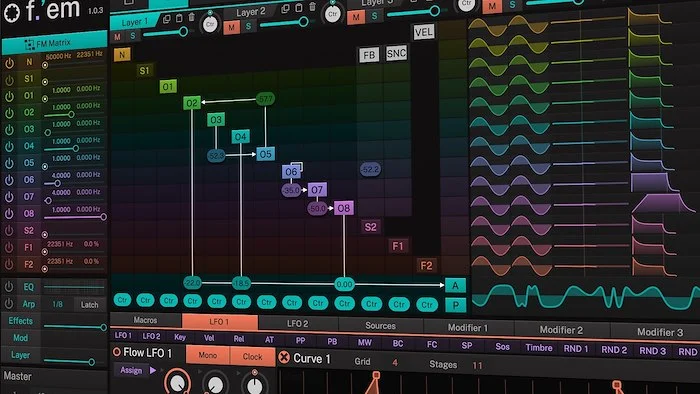Close Curve 1 with the orange X icon
The image size is (700, 394).
click(x=284, y=357)
